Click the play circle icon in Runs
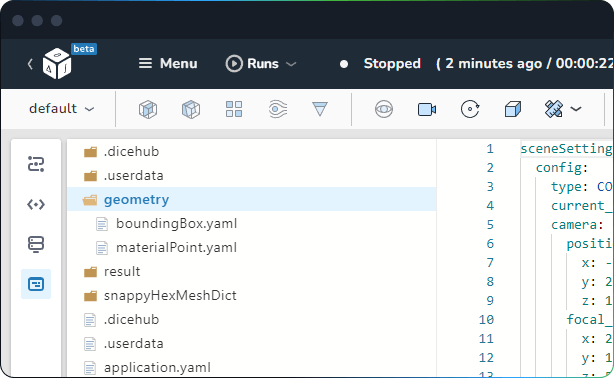 pyautogui.click(x=234, y=63)
